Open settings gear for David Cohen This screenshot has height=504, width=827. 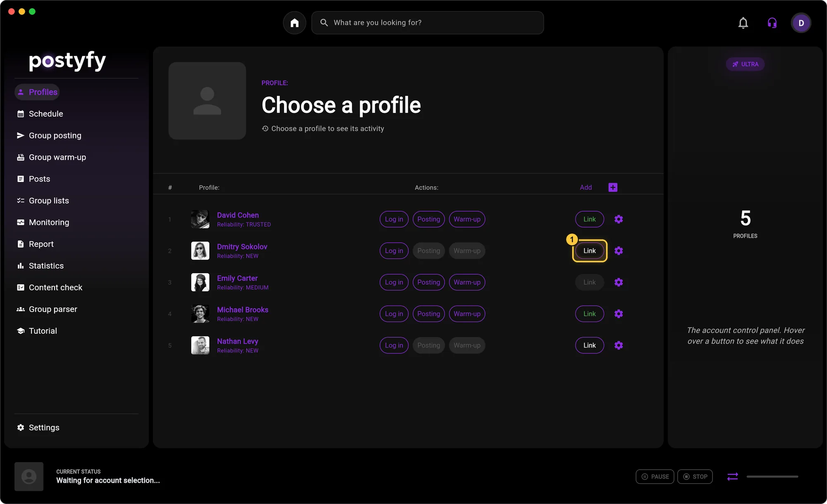[x=619, y=219]
